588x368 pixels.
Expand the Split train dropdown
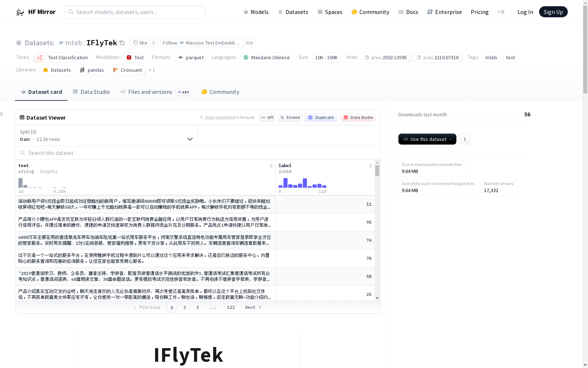[107, 135]
